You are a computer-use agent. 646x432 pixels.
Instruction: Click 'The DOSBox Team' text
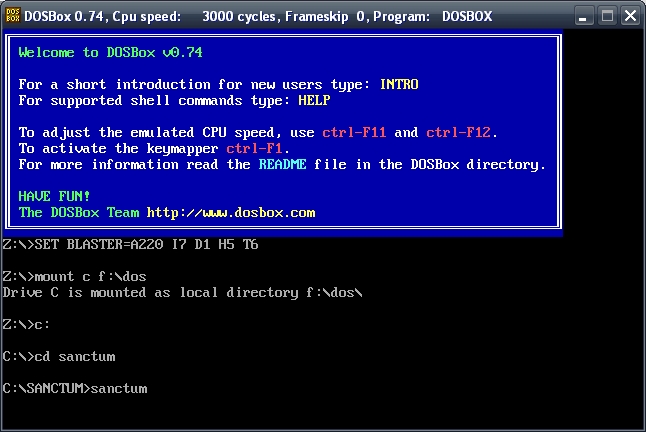[79, 213]
